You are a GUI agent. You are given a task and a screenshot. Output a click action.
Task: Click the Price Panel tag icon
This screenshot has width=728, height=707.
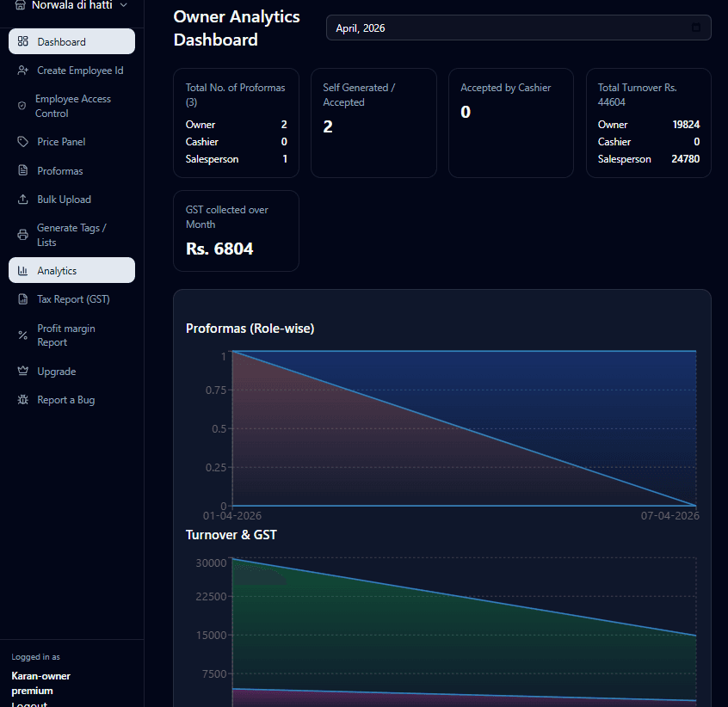point(23,142)
